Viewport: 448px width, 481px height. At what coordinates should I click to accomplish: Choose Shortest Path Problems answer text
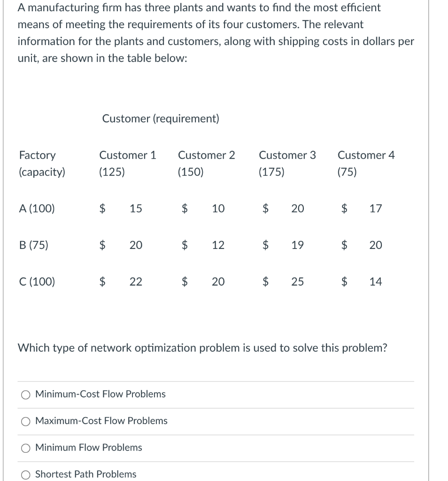86,474
